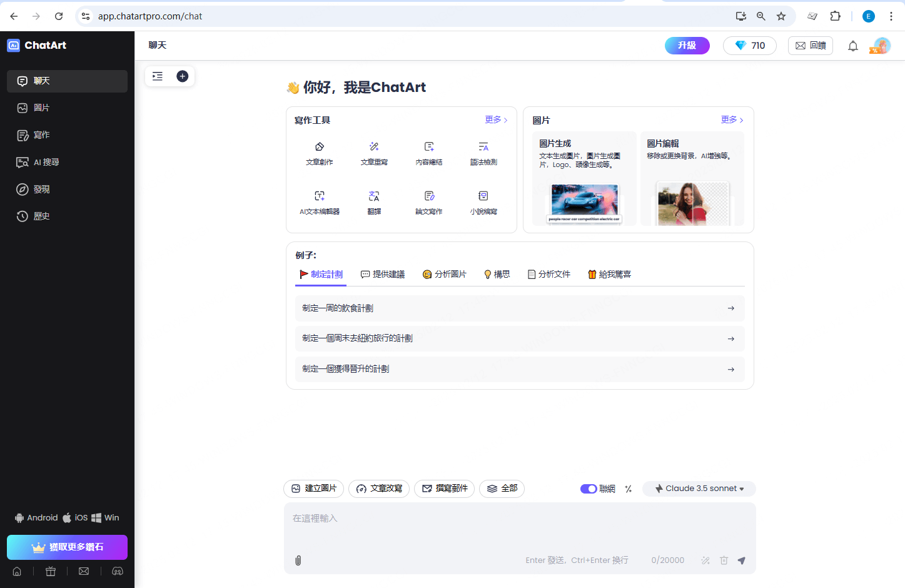This screenshot has width=905, height=588.
Task: Select 圖片 in the sidebar
Action: [67, 108]
